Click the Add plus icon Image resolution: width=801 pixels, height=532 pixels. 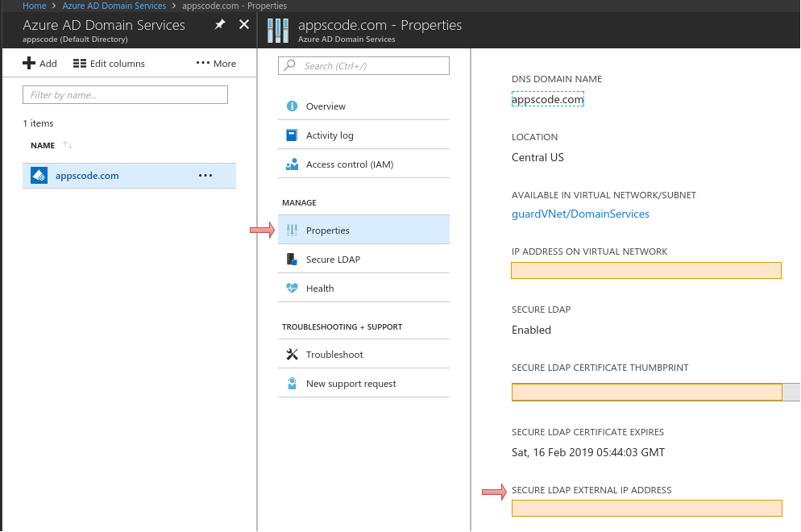tap(29, 63)
